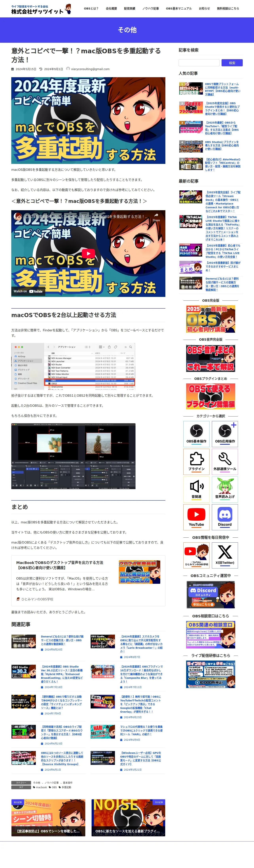Click the two-OBS-windows pineapple screenshot
Viewport: 254px width, 868px height.
73,456
